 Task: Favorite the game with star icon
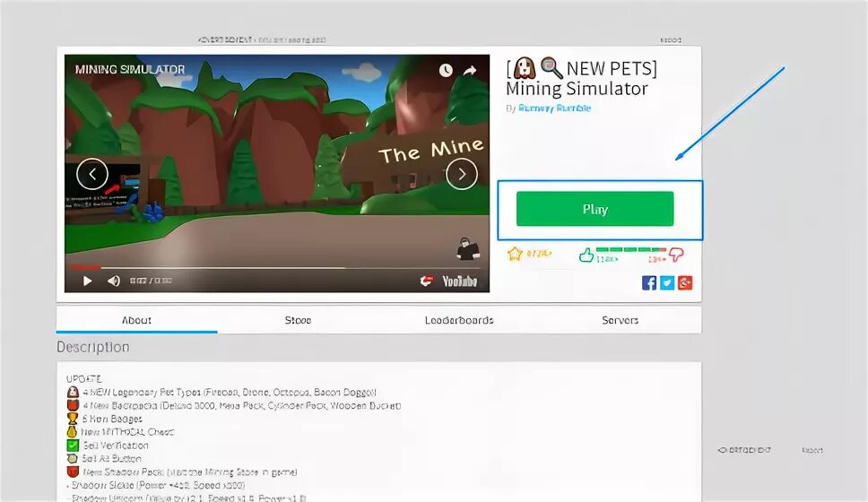coord(515,254)
